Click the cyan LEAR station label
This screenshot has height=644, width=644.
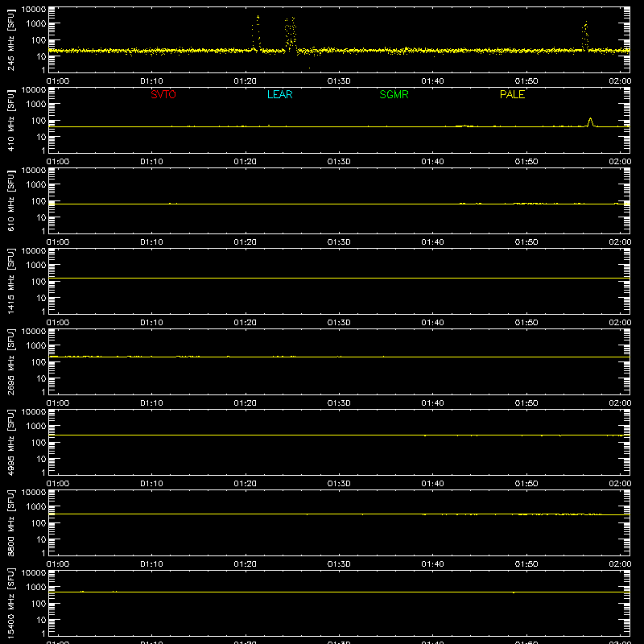coord(279,94)
